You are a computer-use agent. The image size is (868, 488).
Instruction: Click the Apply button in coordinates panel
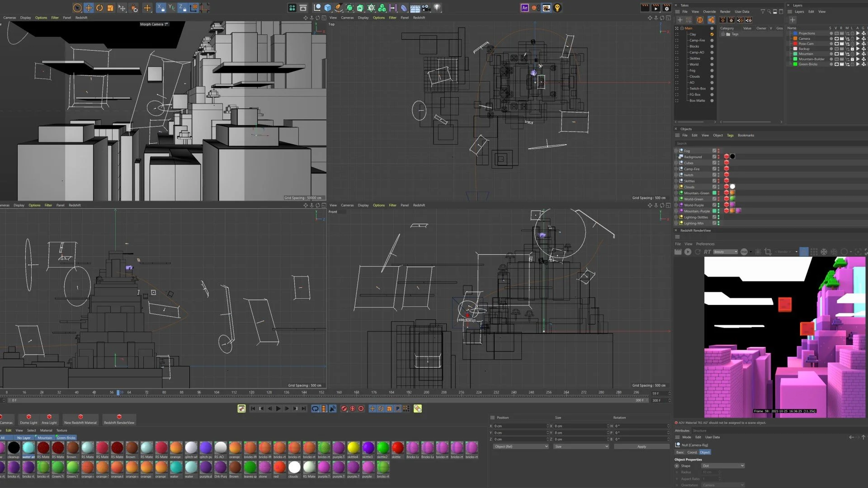(x=642, y=446)
